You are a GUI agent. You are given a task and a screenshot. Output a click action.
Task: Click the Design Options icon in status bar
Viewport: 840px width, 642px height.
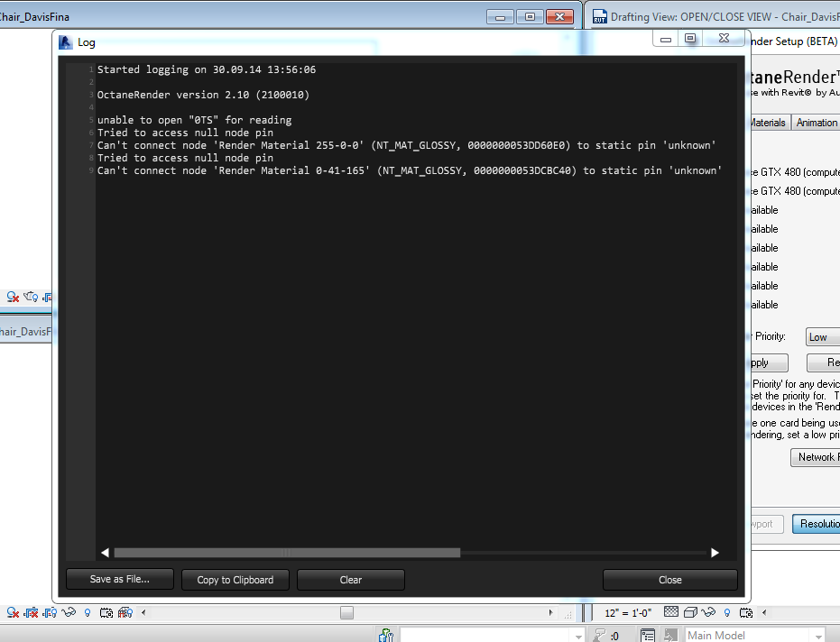coord(648,636)
